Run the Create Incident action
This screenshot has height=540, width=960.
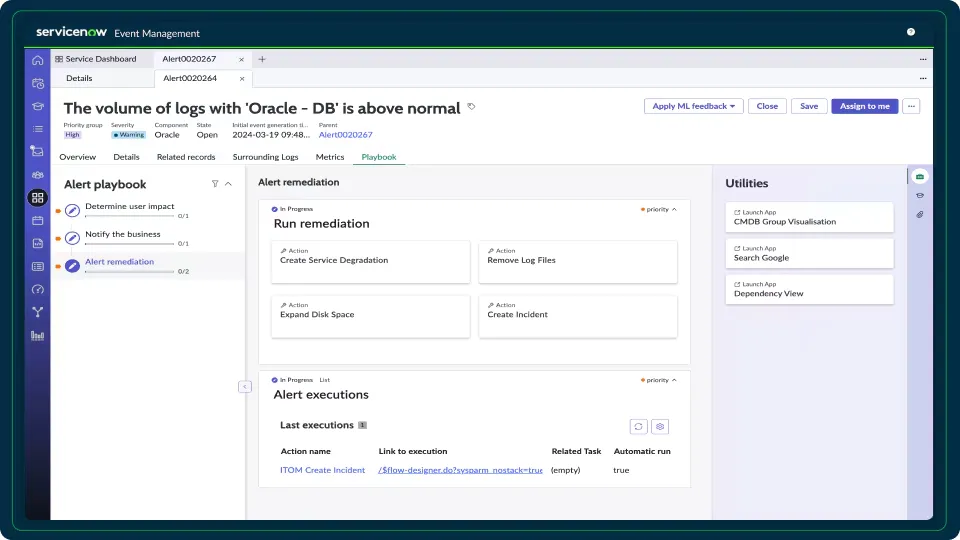(578, 316)
